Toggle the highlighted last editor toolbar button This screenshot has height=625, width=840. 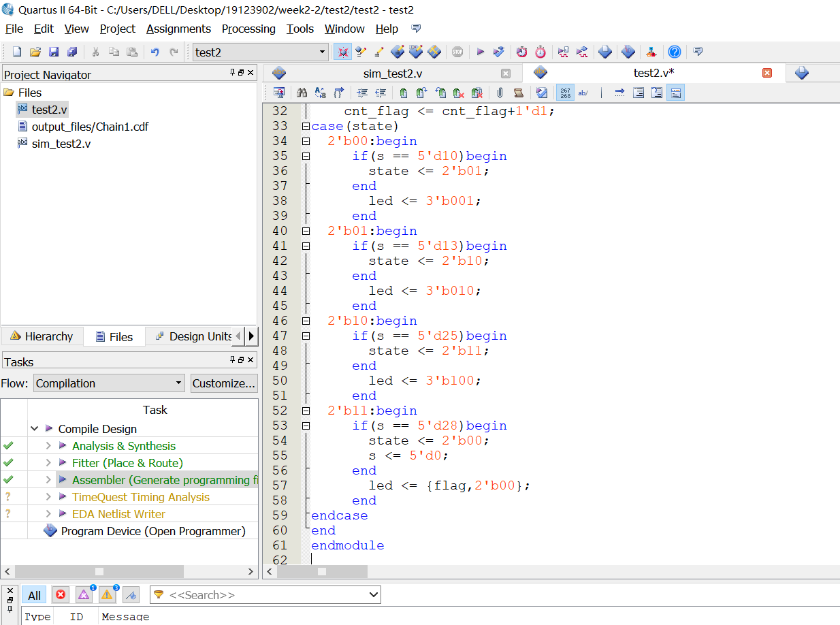click(x=675, y=93)
